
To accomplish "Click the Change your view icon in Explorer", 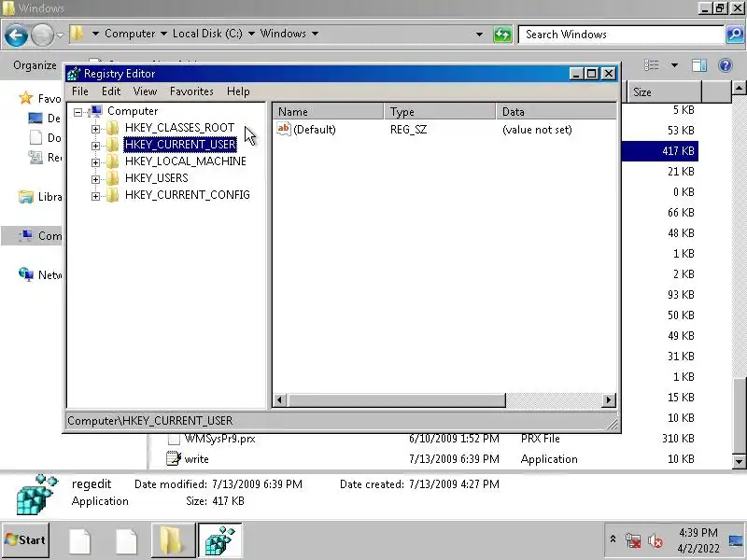I will [651, 65].
